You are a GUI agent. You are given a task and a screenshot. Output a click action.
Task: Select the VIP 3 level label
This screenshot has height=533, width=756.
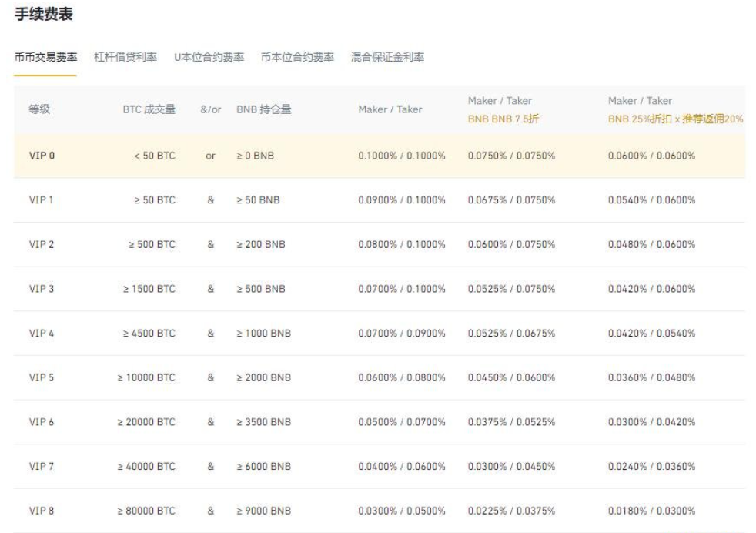click(41, 289)
